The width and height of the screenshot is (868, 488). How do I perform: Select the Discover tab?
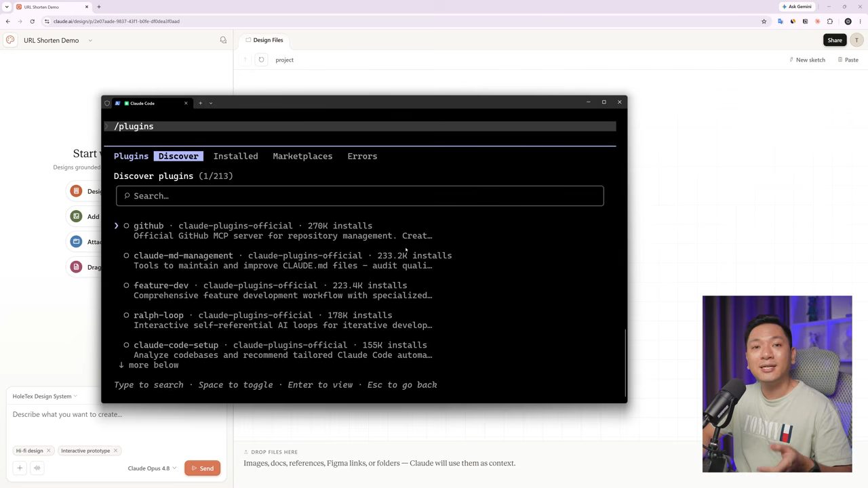[x=178, y=156]
